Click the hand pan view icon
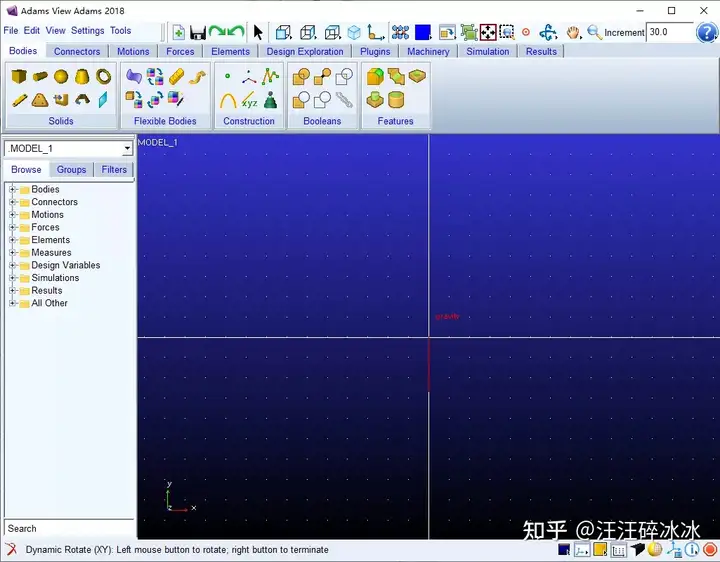The image size is (720, 562). [x=573, y=33]
